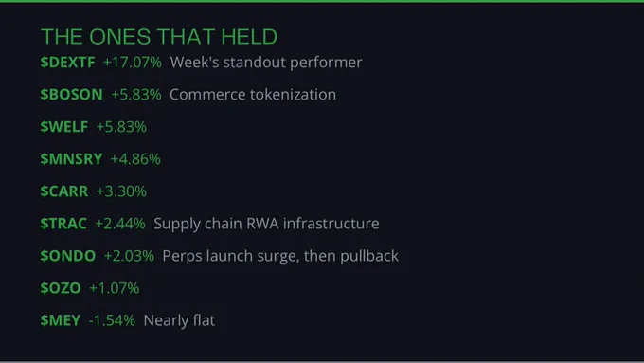Select the $OZO ticker
Image resolution: width=644 pixels, height=363 pixels.
pyautogui.click(x=61, y=288)
